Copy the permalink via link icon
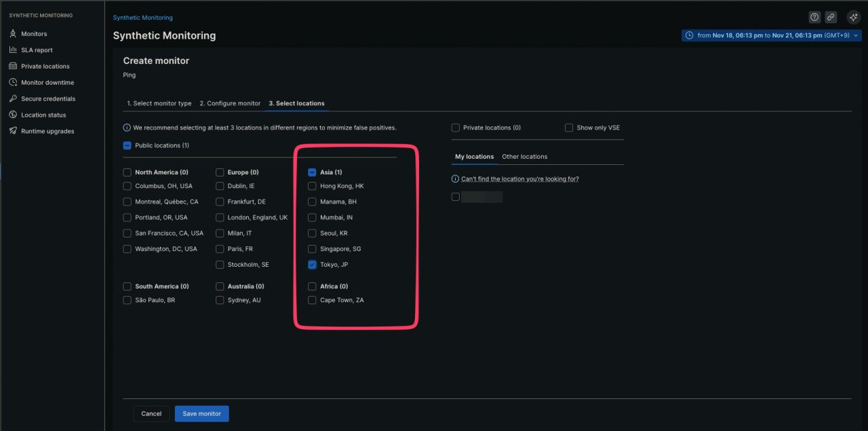This screenshot has width=868, height=431. pyautogui.click(x=831, y=18)
